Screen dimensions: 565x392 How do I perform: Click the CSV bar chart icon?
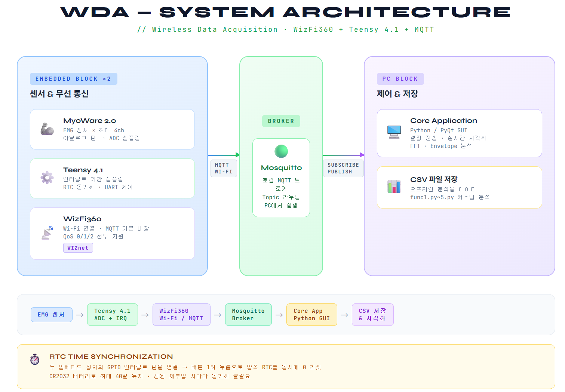point(394,186)
